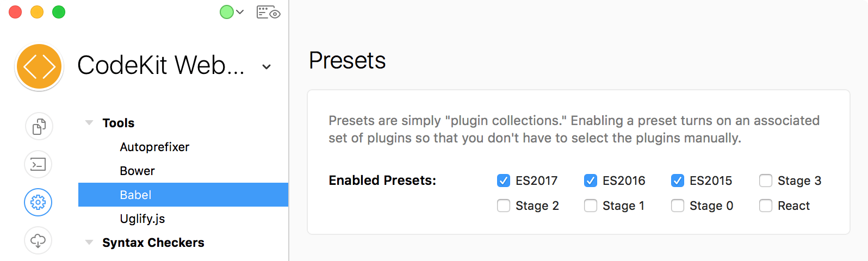Disable the ES2015 preset checkbox
This screenshot has width=868, height=261.
678,181
